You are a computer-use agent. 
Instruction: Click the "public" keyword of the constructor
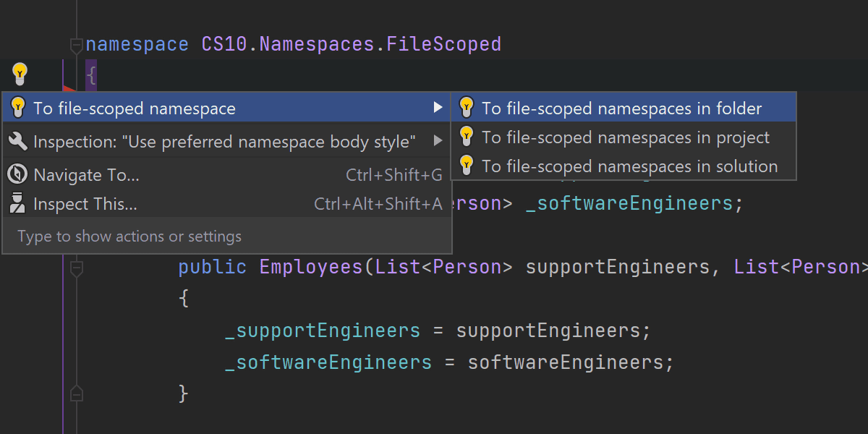(x=213, y=267)
